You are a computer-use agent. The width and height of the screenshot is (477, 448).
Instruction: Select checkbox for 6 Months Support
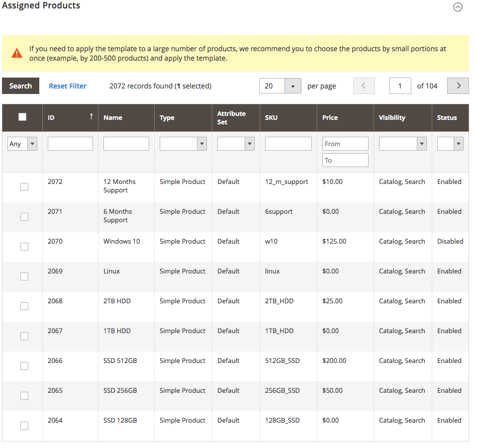[x=24, y=217]
